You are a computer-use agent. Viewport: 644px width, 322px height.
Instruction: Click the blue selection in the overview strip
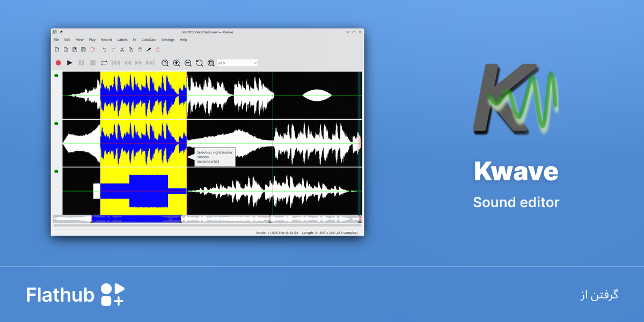point(136,218)
